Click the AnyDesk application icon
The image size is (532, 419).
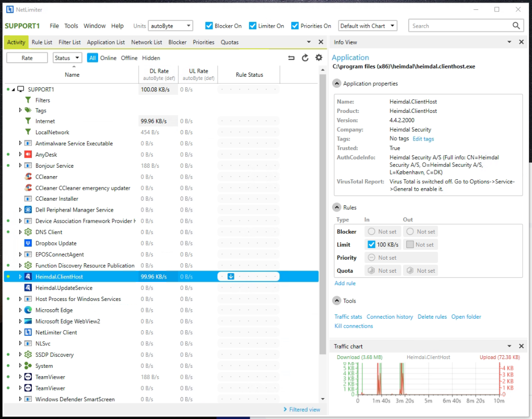click(x=28, y=155)
